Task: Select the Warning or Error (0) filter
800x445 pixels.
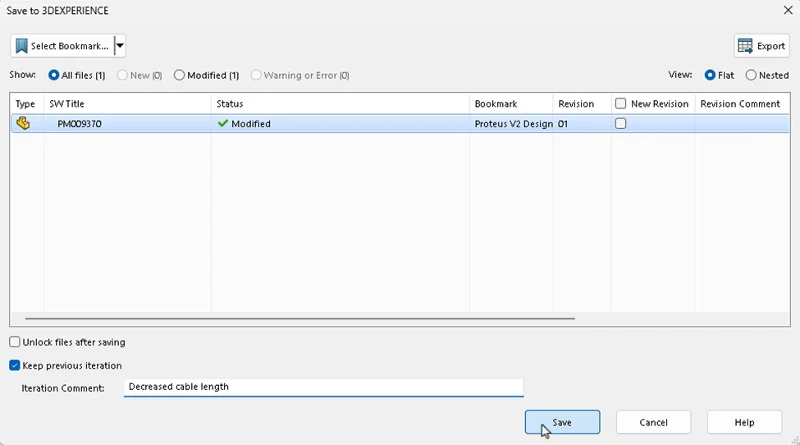Action: pos(300,75)
